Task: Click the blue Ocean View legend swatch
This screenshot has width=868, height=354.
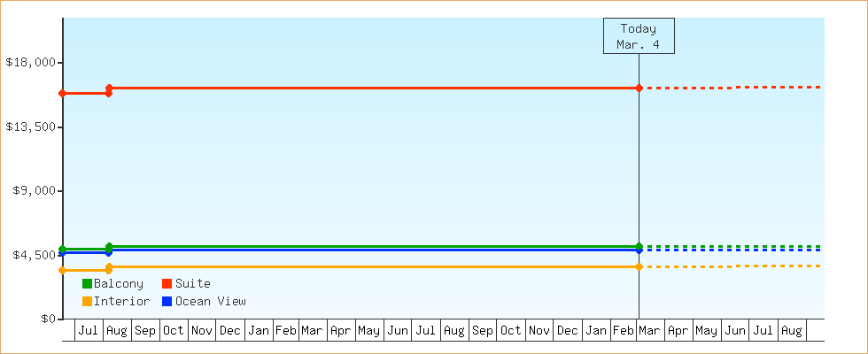Action: click(167, 302)
